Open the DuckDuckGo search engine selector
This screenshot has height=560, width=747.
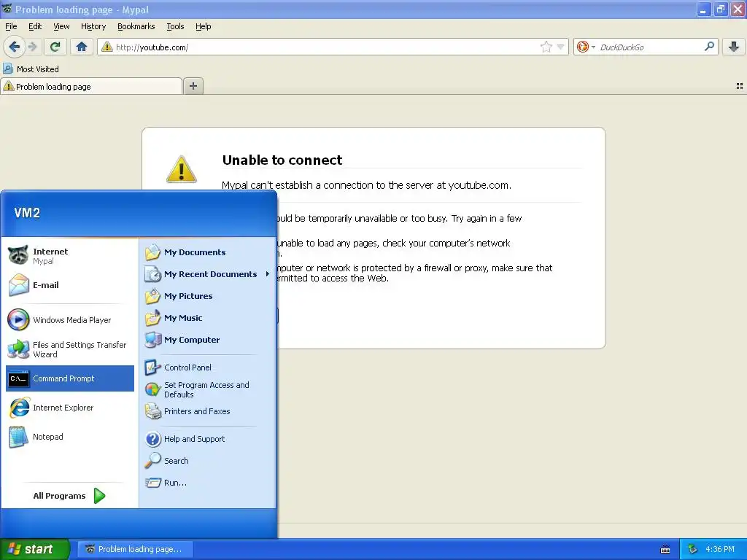pyautogui.click(x=586, y=47)
